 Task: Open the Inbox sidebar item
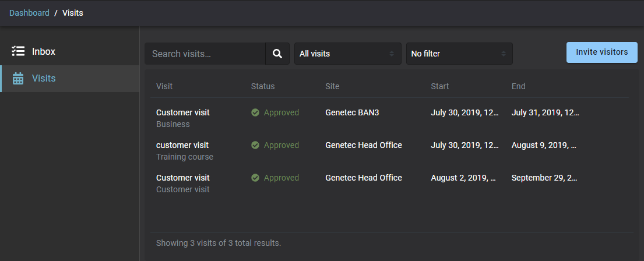44,51
